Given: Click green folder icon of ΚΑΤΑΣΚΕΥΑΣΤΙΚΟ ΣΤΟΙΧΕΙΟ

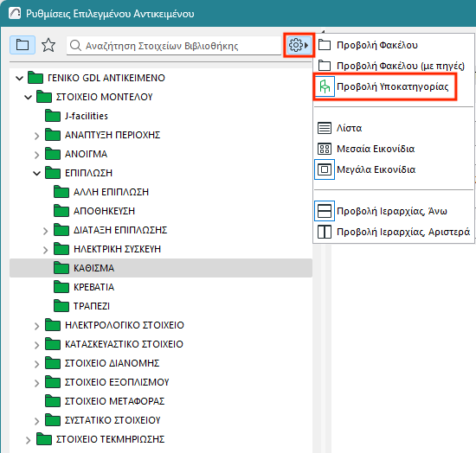Looking at the screenshot, I should click(x=53, y=344).
